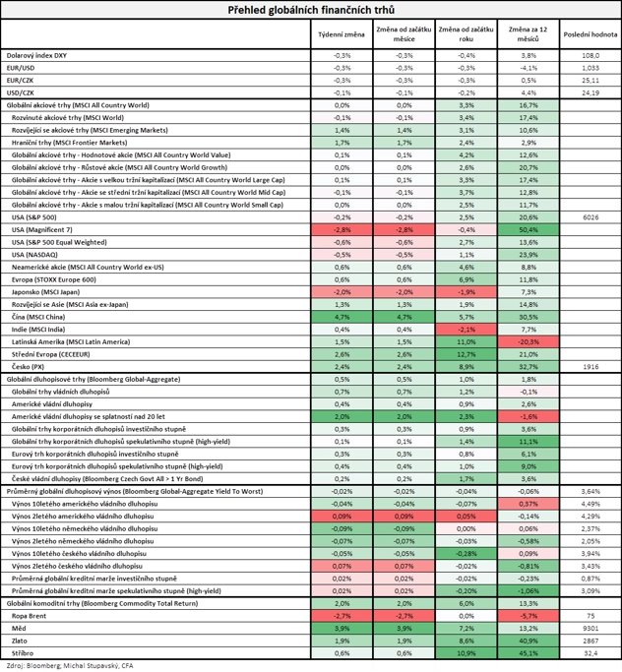Viewport: 622px width, 672px height.
Task: Click the 1916 last value cell
Action: click(x=591, y=367)
